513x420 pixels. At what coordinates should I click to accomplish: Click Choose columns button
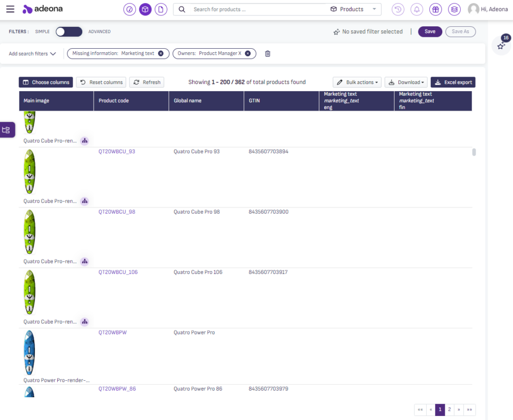[x=46, y=83]
